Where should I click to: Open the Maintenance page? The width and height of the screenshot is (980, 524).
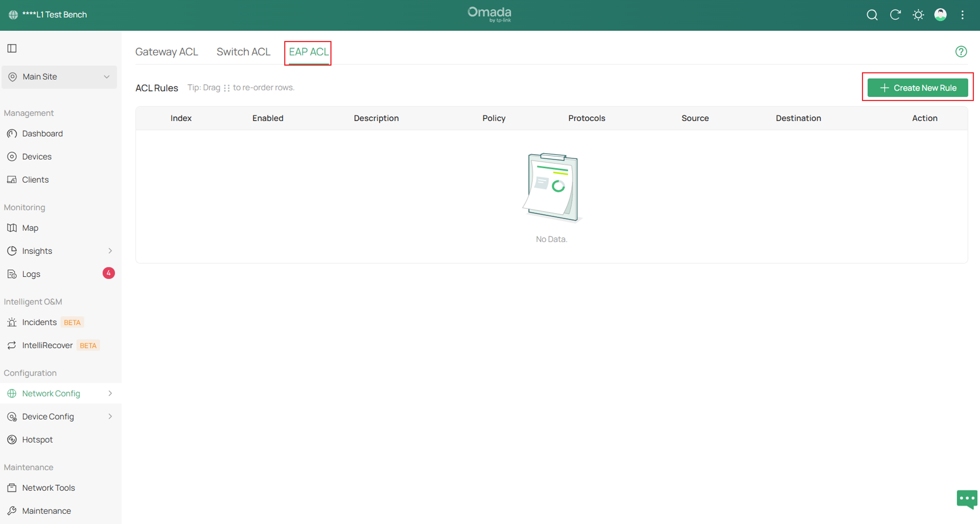pyautogui.click(x=46, y=511)
